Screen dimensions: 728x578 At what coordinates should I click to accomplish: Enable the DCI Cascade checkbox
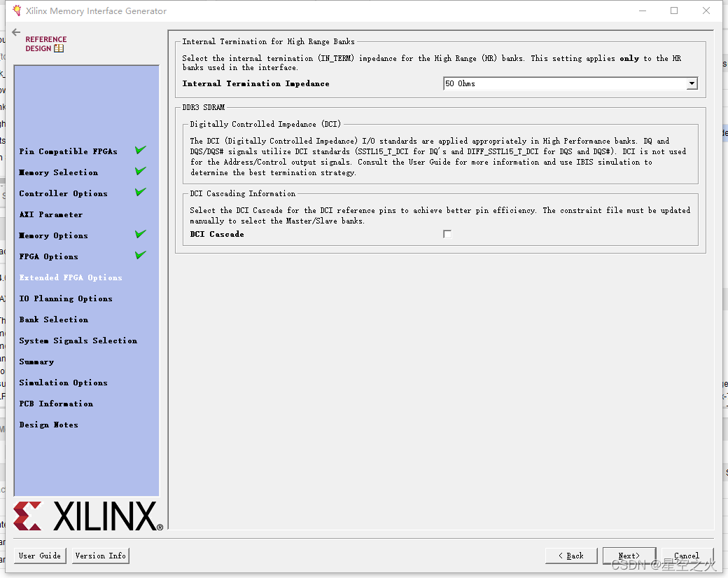point(447,234)
